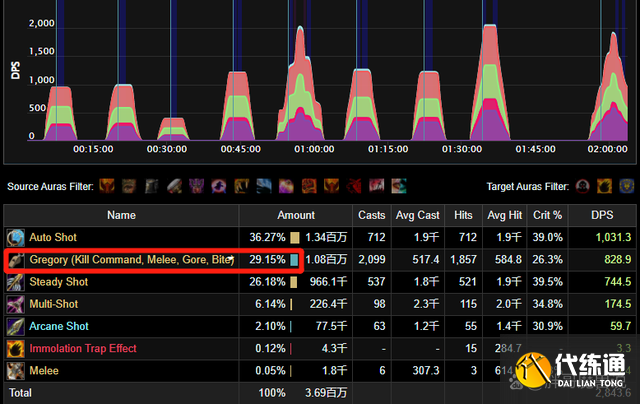Click the Steady Shot ability icon

tap(15, 282)
